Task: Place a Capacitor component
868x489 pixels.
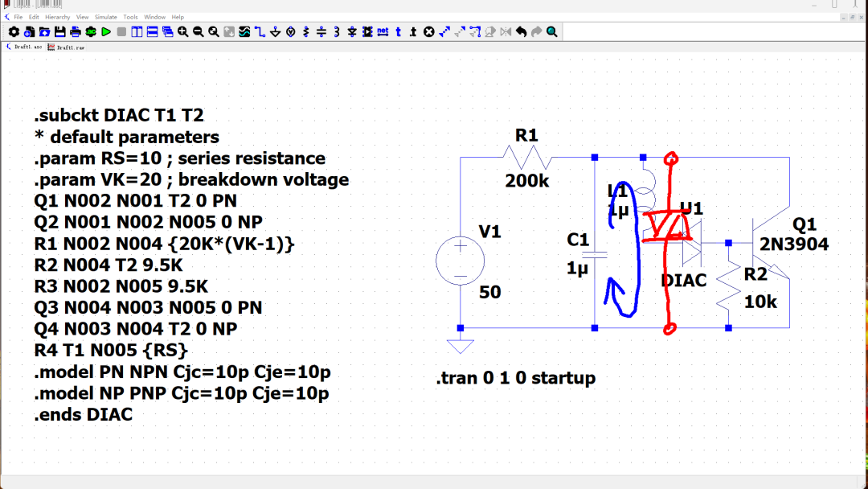Action: pyautogui.click(x=321, y=32)
